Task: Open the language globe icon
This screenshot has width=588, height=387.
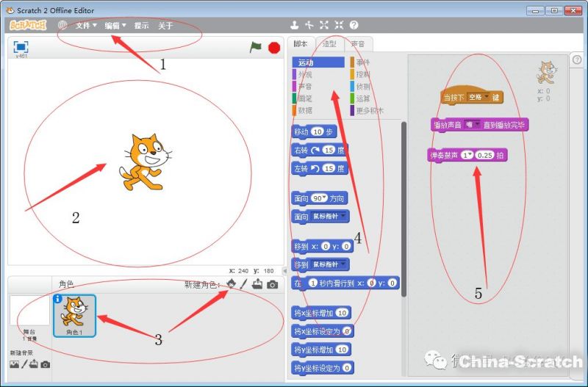Action: tap(62, 25)
